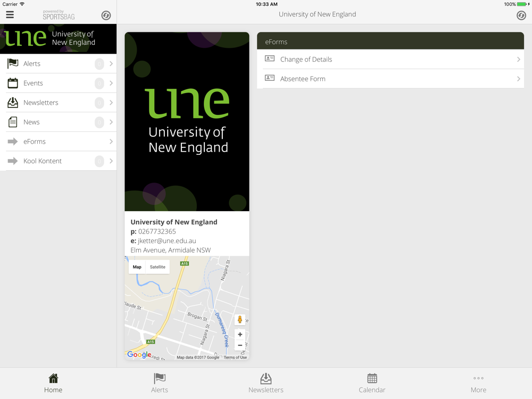
Task: Select Kool Kontent label in sidebar
Action: click(43, 161)
